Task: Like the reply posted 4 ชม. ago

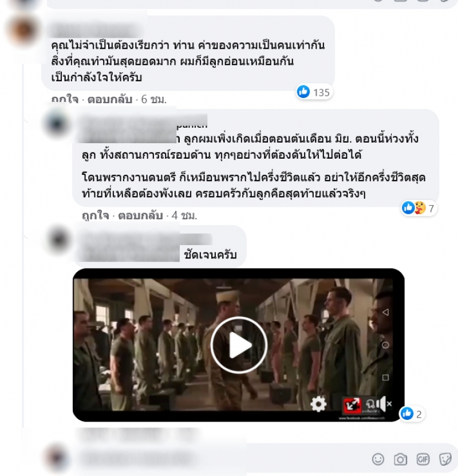Action: point(95,215)
